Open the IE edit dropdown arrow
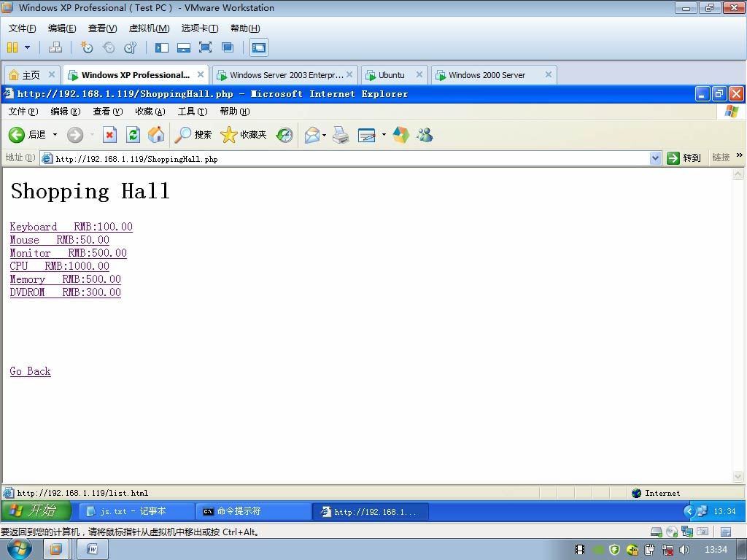747x560 pixels. (384, 135)
